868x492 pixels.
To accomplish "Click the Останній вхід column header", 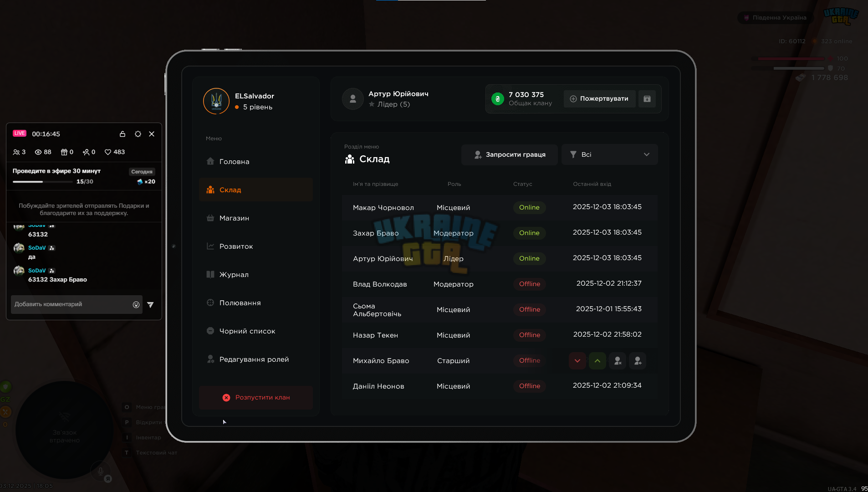I will click(592, 184).
